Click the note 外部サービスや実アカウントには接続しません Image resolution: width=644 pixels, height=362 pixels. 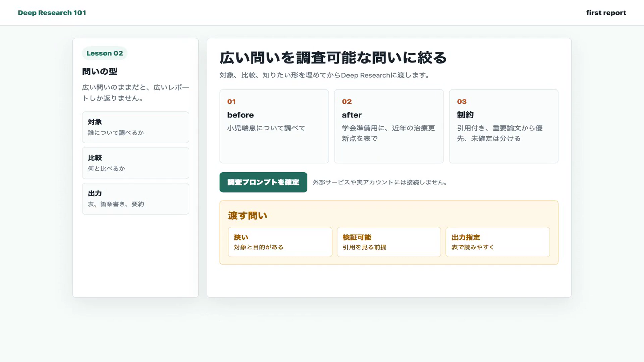tap(380, 182)
